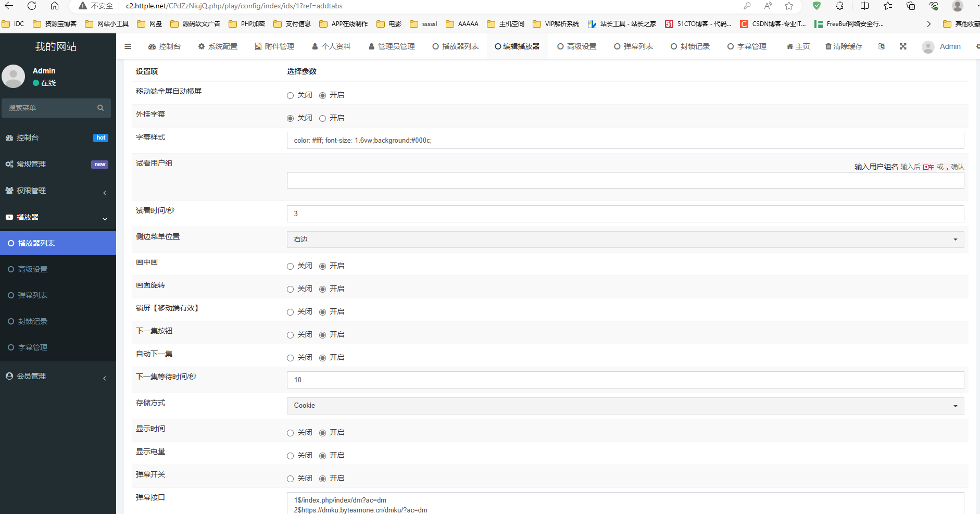
Task: Switch to 个人资料 tab
Action: pyautogui.click(x=331, y=46)
